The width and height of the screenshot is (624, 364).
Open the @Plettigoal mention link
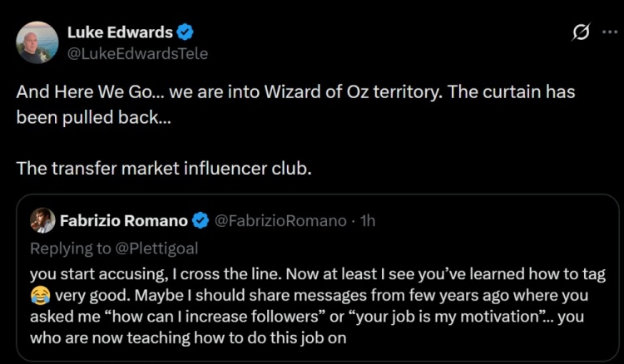click(x=156, y=248)
